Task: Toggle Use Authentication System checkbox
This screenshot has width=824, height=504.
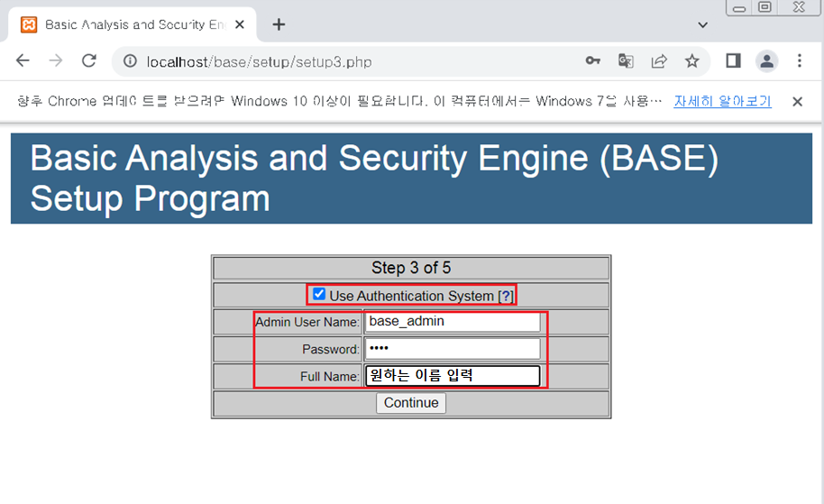Action: click(x=319, y=294)
